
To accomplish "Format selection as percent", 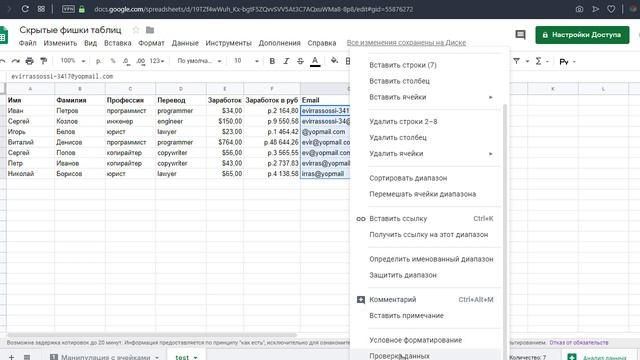I will tap(113, 61).
